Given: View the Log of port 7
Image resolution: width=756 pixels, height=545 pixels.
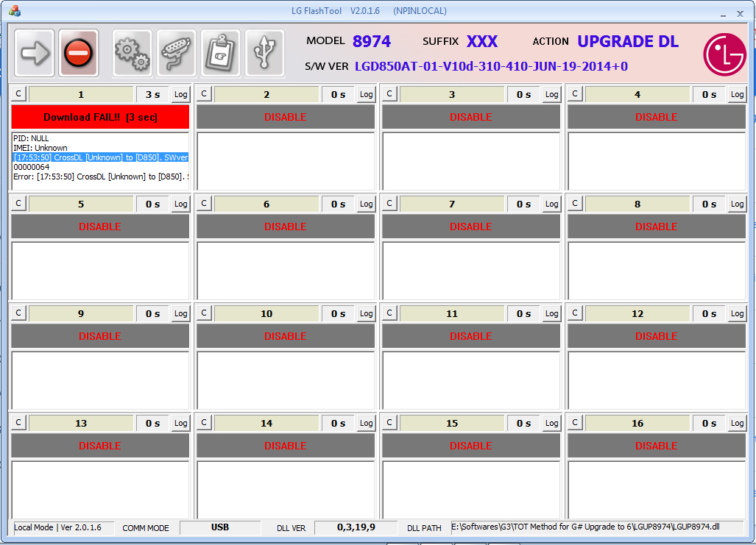Looking at the screenshot, I should (x=552, y=204).
